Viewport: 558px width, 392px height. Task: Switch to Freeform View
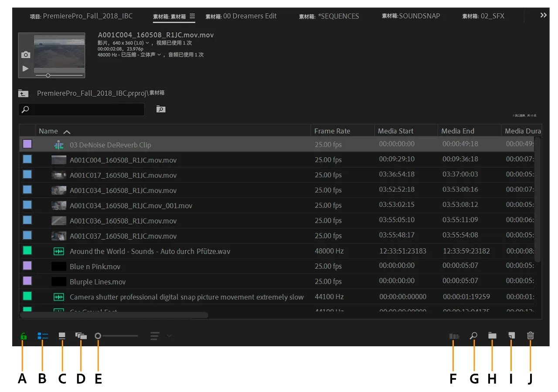tap(81, 336)
